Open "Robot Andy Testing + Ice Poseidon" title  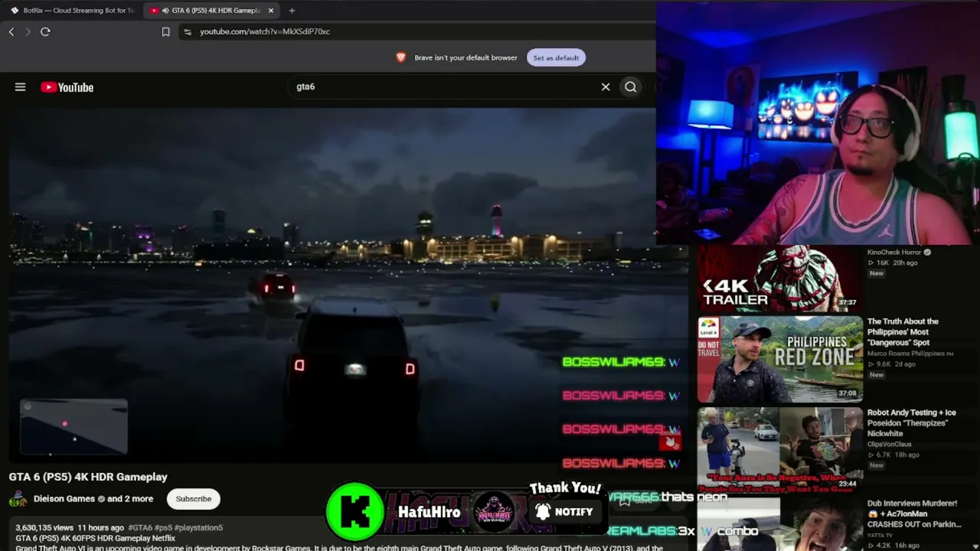911,423
